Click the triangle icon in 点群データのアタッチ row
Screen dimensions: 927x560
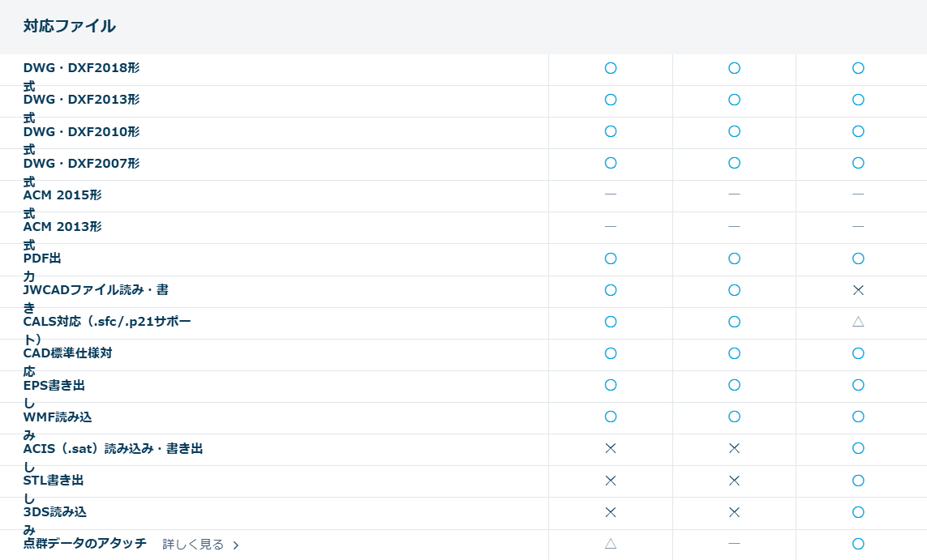(x=611, y=544)
